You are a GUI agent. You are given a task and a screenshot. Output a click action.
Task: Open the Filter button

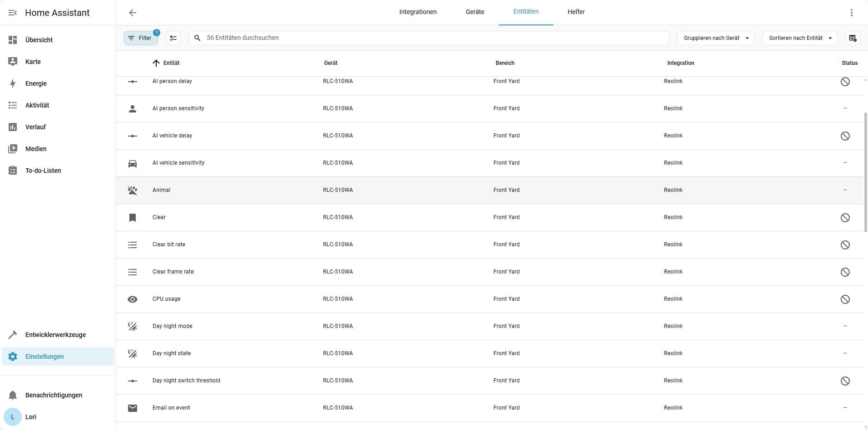click(141, 38)
